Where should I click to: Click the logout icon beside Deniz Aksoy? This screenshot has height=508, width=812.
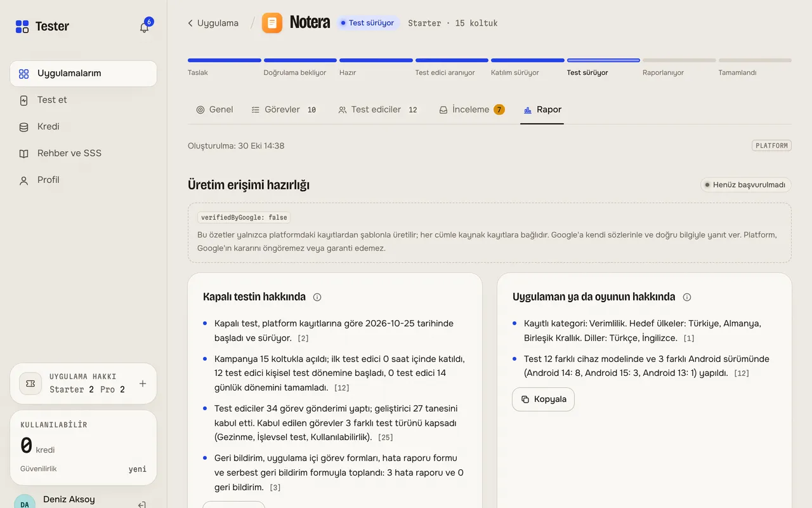click(142, 505)
